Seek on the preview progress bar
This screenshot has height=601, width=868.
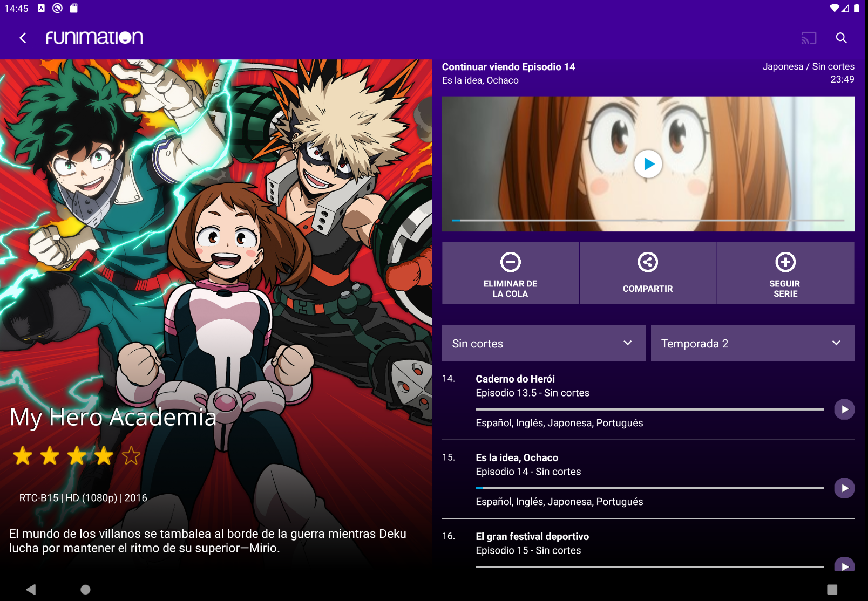[648, 220]
